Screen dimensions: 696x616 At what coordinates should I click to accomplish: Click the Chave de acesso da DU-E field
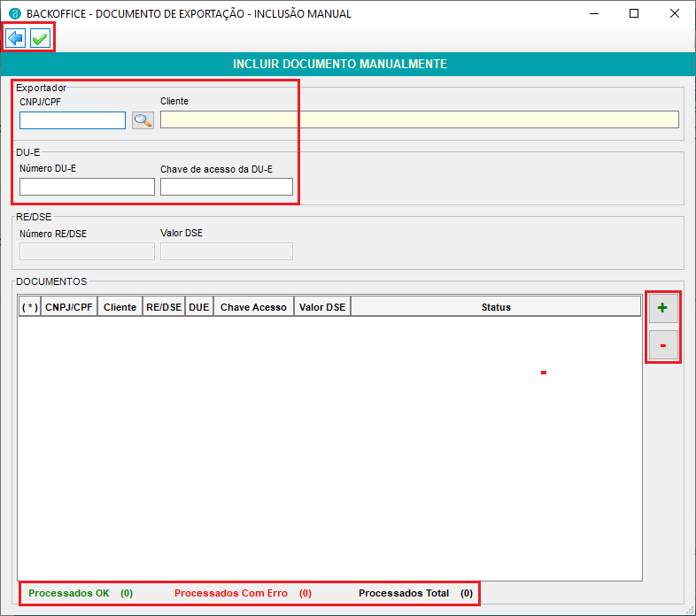tap(226, 187)
